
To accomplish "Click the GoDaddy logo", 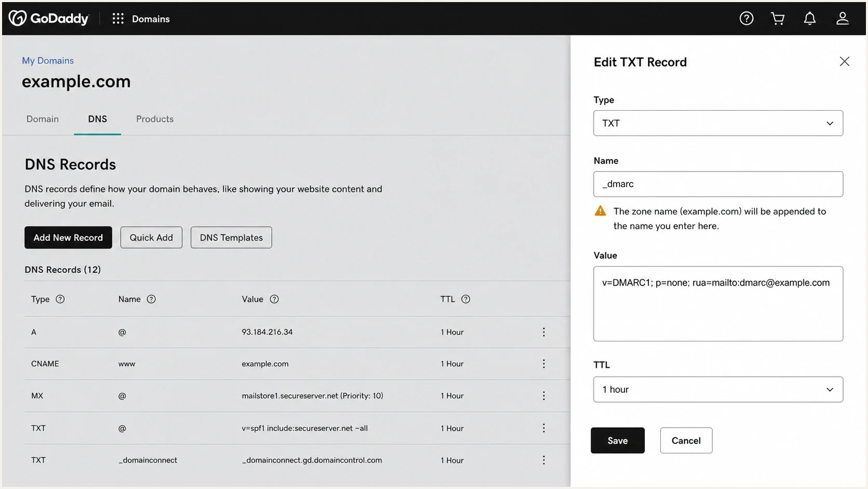I will coord(49,19).
